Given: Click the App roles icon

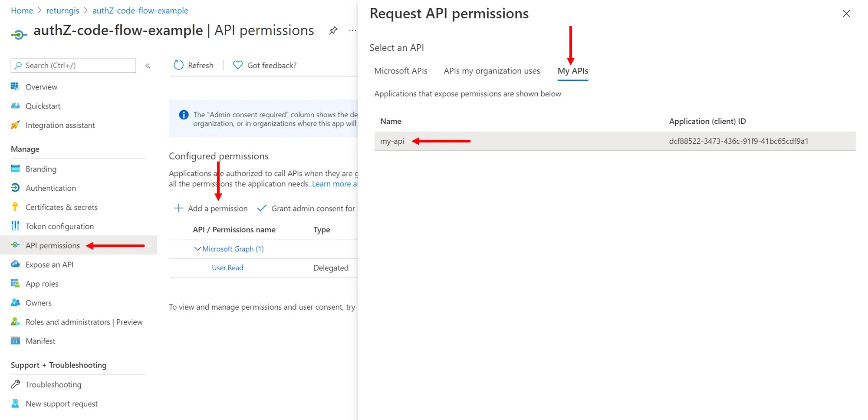Looking at the screenshot, I should pyautogui.click(x=15, y=283).
